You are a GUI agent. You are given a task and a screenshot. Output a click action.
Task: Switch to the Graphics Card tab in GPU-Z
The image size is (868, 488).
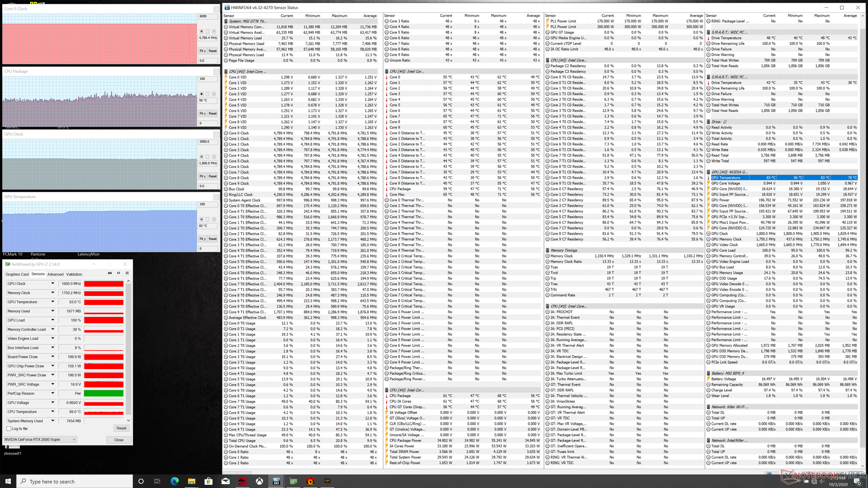pyautogui.click(x=17, y=274)
